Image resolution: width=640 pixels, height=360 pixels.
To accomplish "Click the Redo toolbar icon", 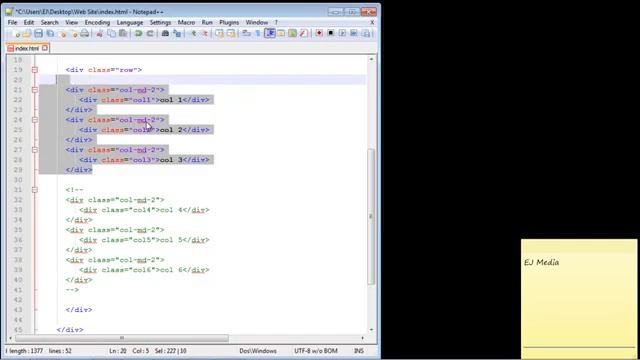I will coord(150,33).
